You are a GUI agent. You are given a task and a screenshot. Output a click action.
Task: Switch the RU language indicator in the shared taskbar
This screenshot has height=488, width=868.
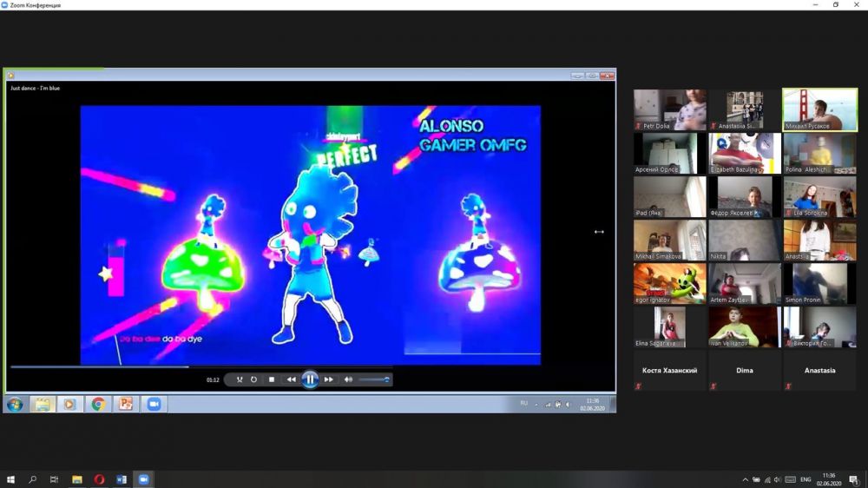(523, 403)
